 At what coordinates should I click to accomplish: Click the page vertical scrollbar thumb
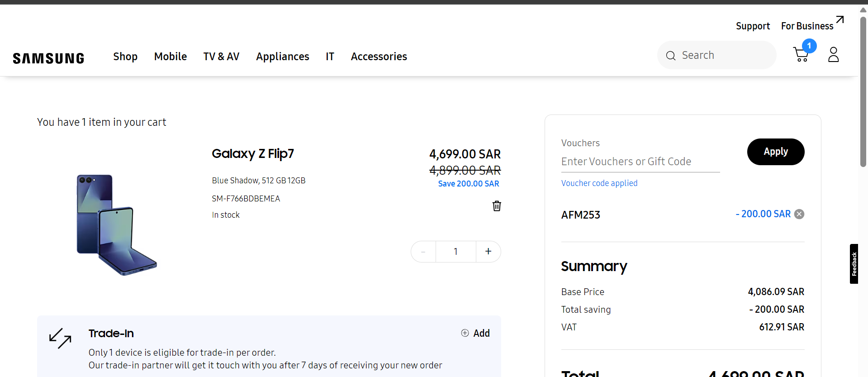click(863, 92)
